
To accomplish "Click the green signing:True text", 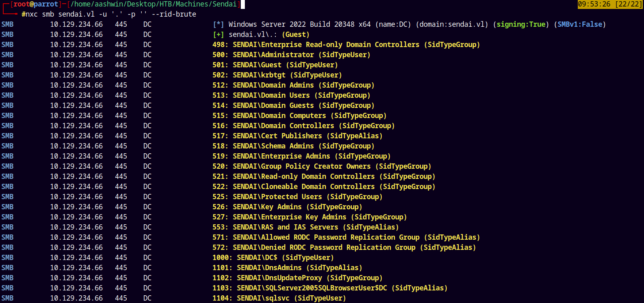I will 521,25.
